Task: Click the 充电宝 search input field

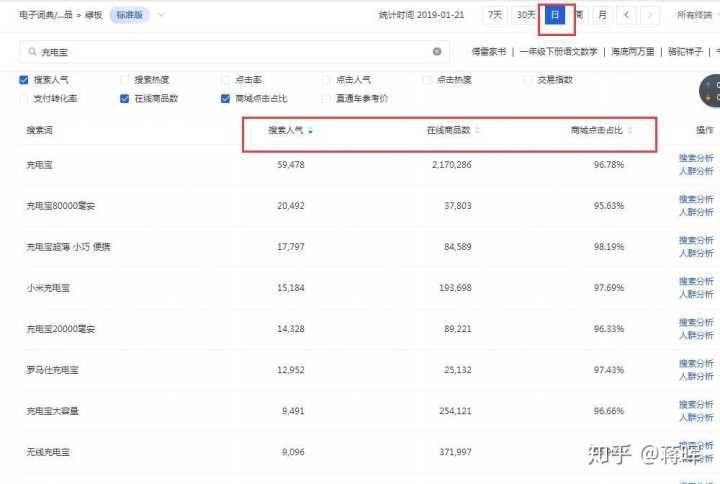Action: (230, 51)
